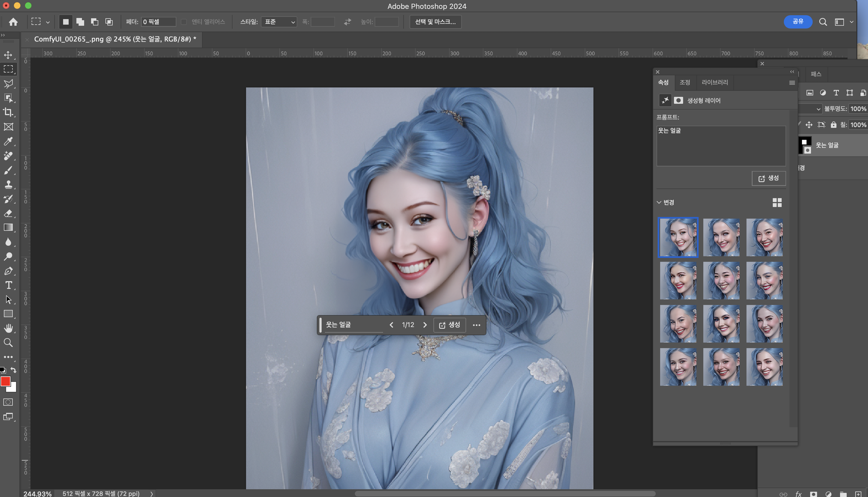The width and height of the screenshot is (868, 497).
Task: Select the Eyedropper tool
Action: [8, 141]
